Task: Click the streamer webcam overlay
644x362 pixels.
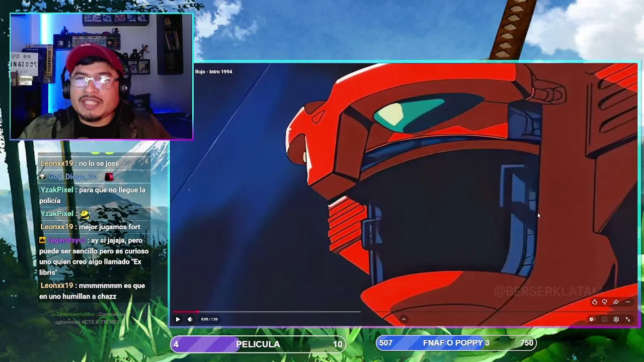Action: point(101,76)
